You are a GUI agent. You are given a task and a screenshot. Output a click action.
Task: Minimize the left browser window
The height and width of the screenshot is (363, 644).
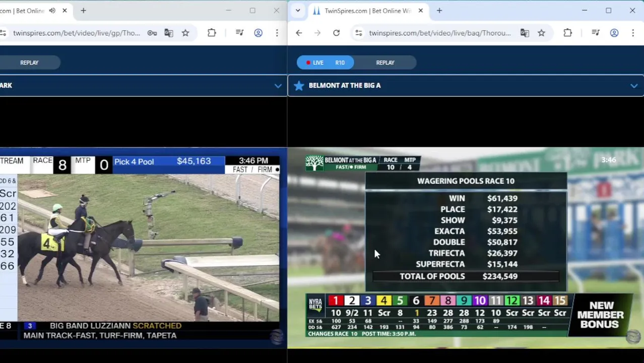(228, 11)
